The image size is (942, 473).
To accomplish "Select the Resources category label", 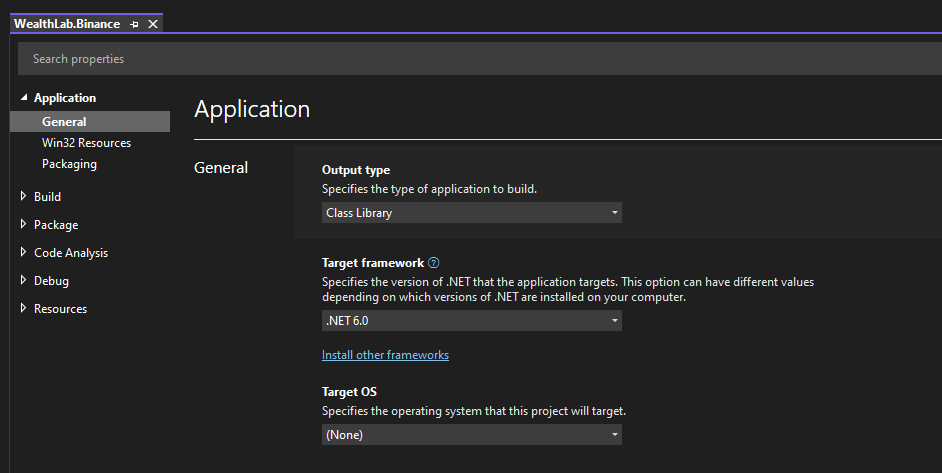I will click(x=60, y=309).
